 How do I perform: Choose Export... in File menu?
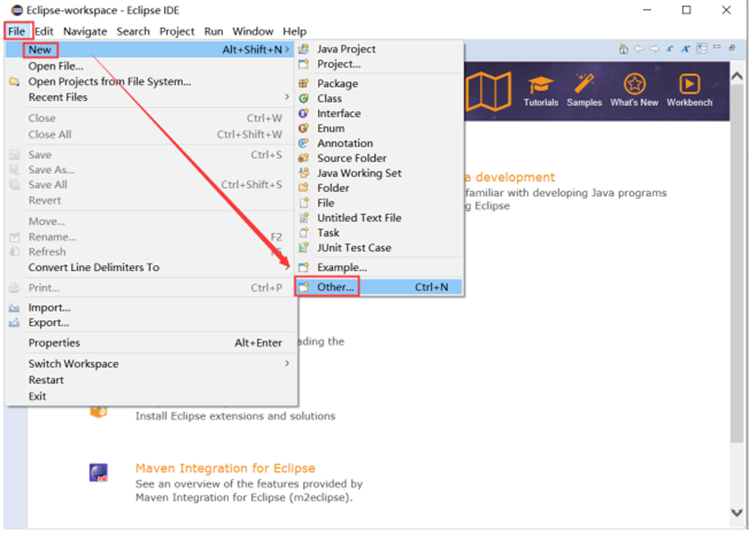click(x=151, y=323)
